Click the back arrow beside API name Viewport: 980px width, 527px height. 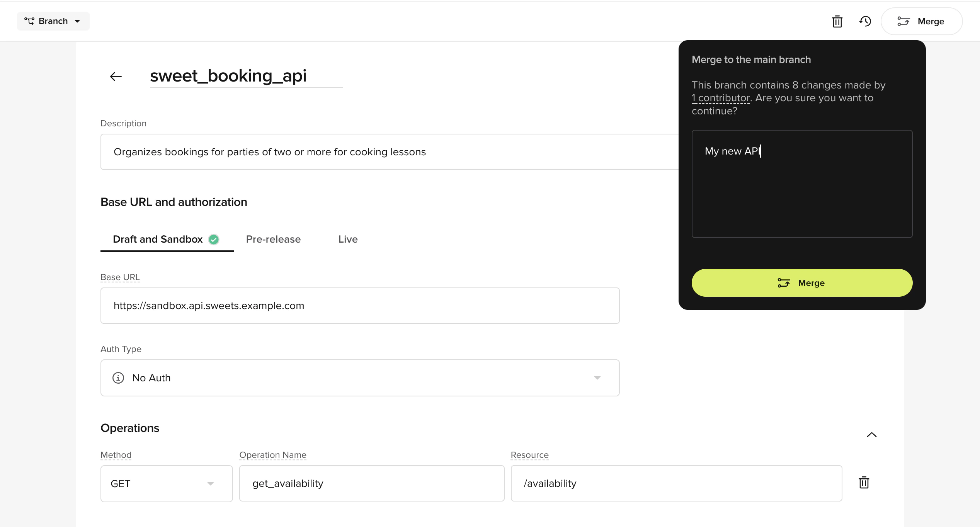(116, 76)
